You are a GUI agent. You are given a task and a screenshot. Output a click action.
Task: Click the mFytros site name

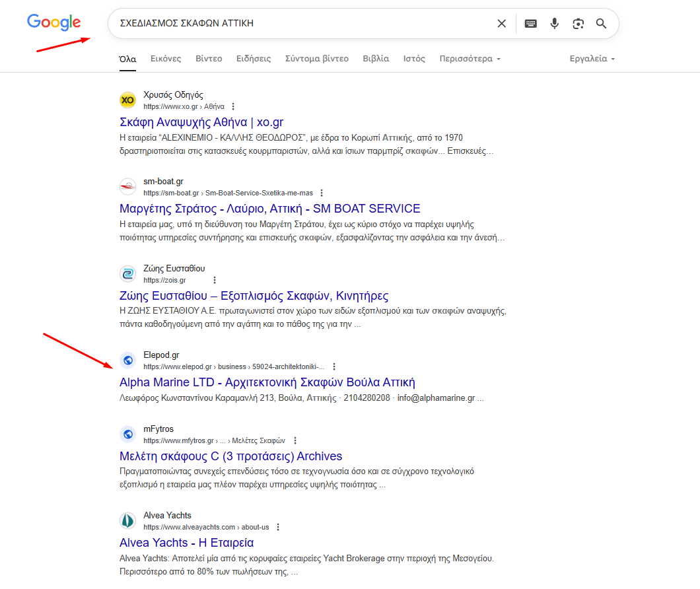(x=158, y=429)
